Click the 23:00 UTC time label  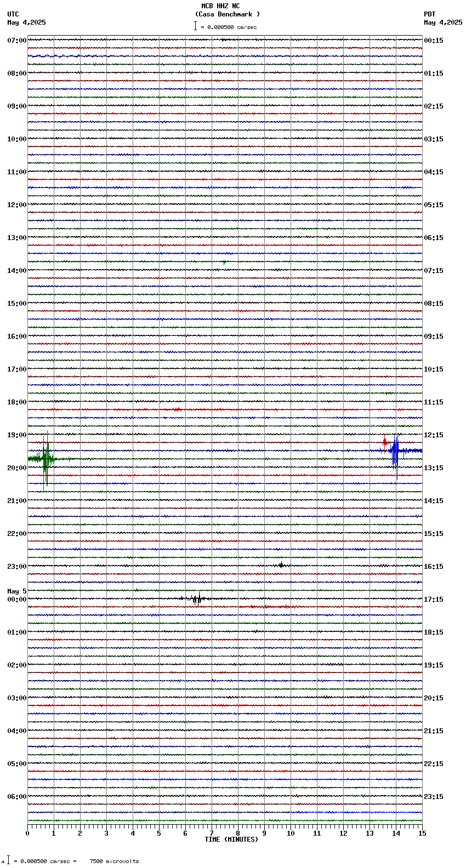17,567
